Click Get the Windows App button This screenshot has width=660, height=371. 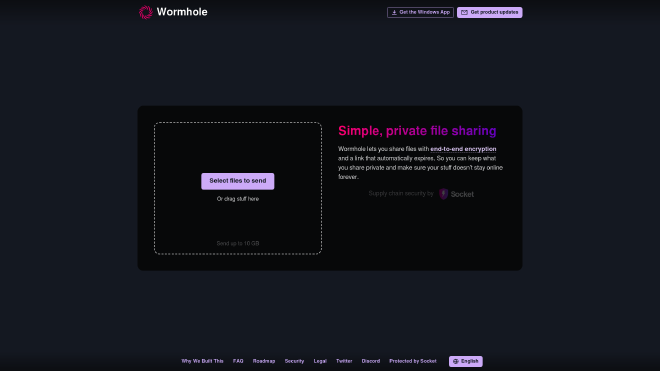420,13
